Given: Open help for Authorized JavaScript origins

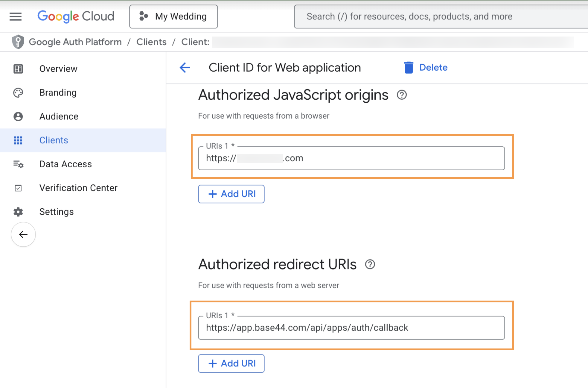Looking at the screenshot, I should click(402, 95).
